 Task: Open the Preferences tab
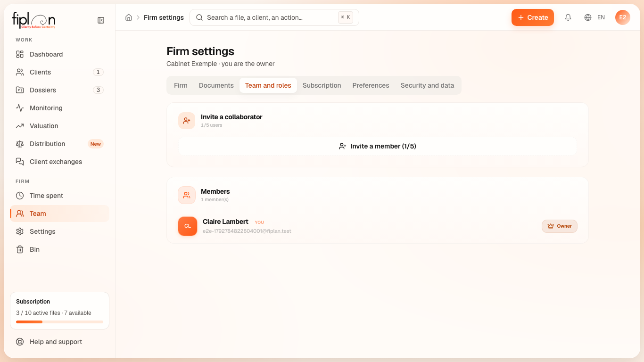pyautogui.click(x=371, y=85)
